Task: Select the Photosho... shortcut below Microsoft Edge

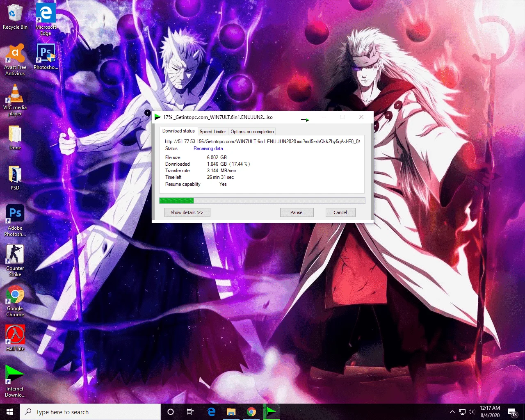Action: tap(46, 57)
